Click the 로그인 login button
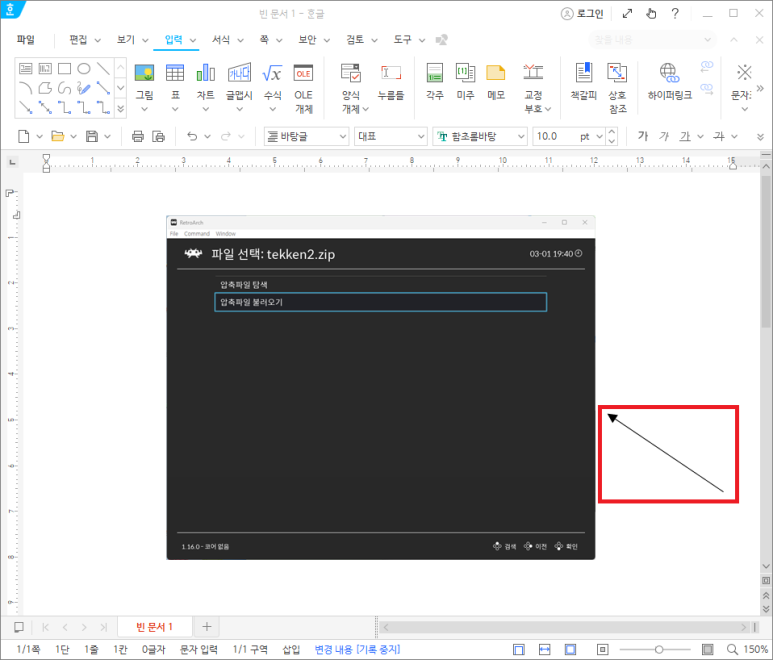773x660 pixels. click(x=582, y=14)
